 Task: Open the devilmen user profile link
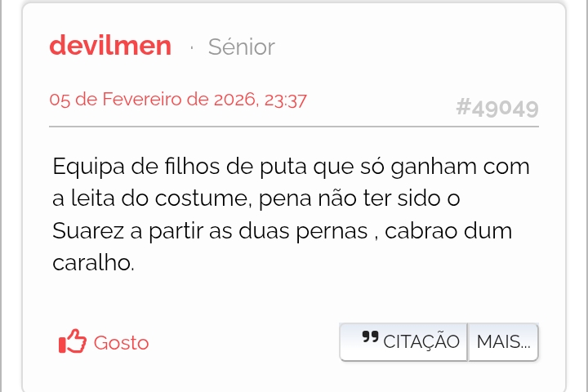pos(110,46)
